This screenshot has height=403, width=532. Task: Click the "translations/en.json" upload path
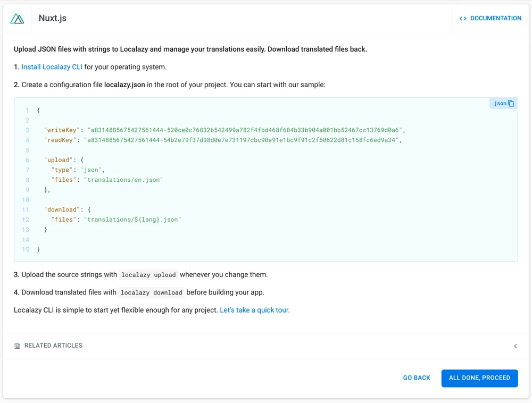123,180
